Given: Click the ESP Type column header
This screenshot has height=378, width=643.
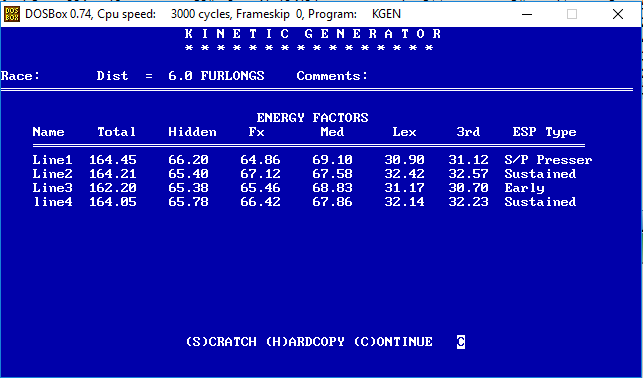Looking at the screenshot, I should click(x=545, y=132).
